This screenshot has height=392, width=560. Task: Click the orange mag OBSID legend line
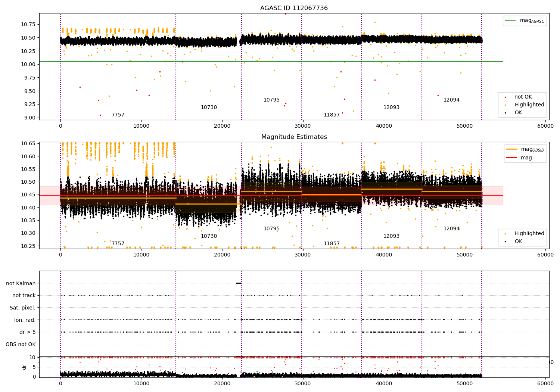click(x=511, y=149)
